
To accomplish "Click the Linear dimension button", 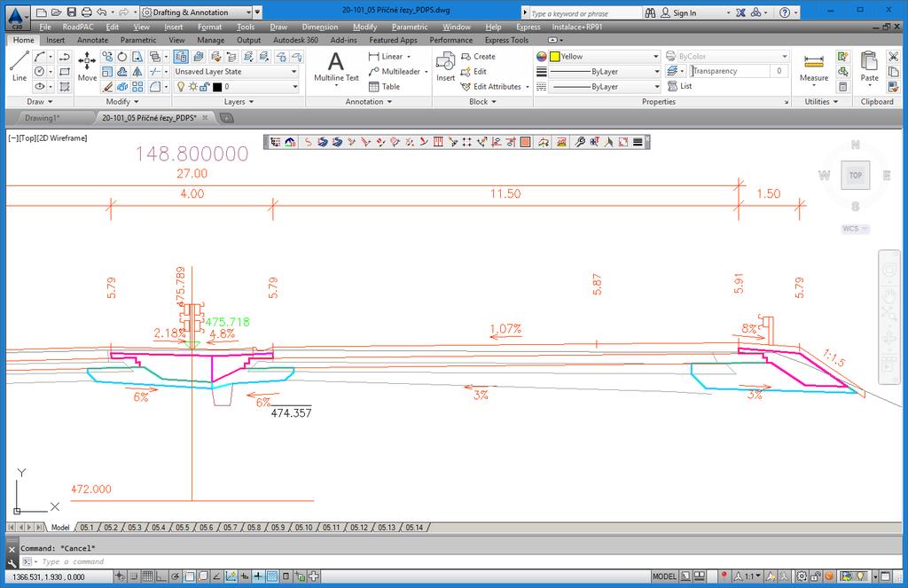I will [390, 57].
